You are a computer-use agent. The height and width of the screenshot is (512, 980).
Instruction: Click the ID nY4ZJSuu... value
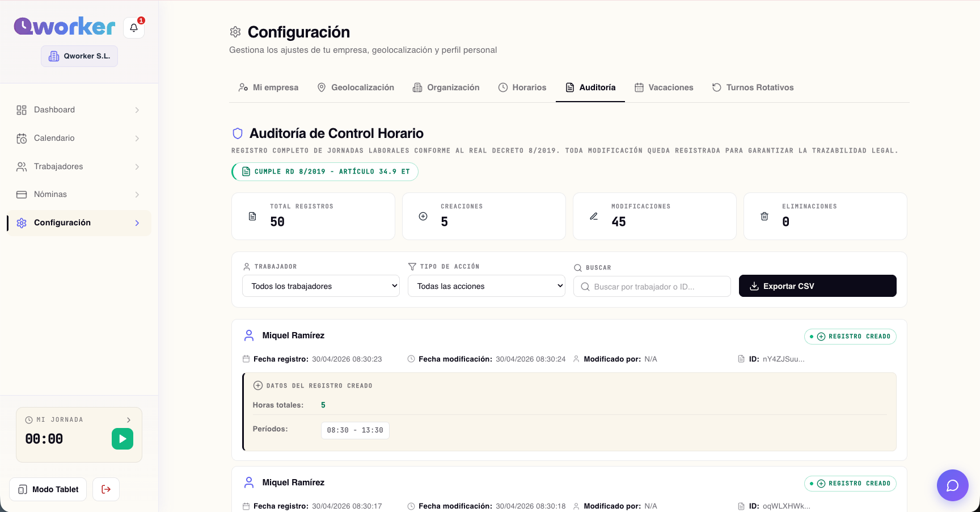[x=783, y=359]
